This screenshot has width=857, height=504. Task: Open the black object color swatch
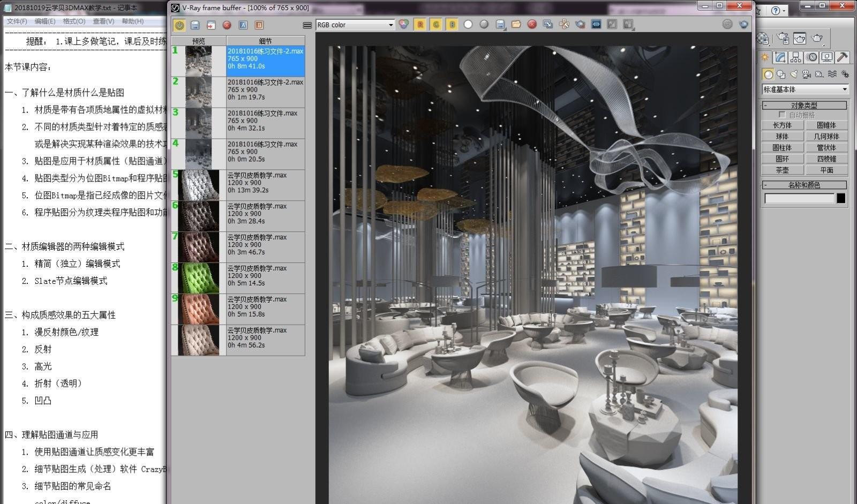841,198
